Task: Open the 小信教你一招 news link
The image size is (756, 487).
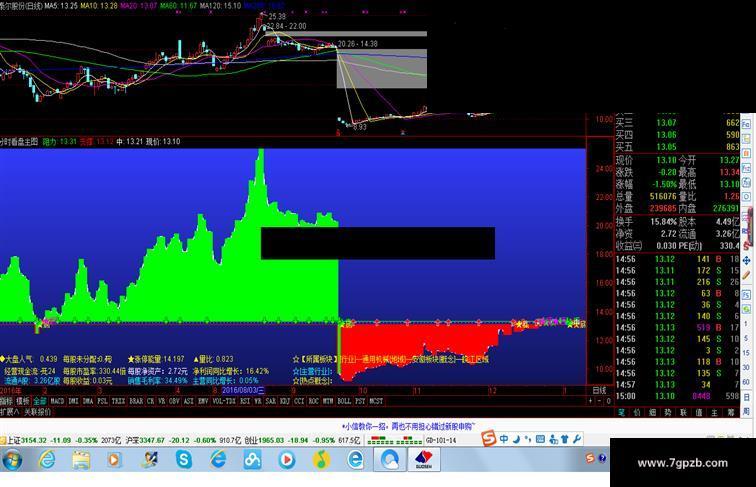Action: tap(408, 426)
